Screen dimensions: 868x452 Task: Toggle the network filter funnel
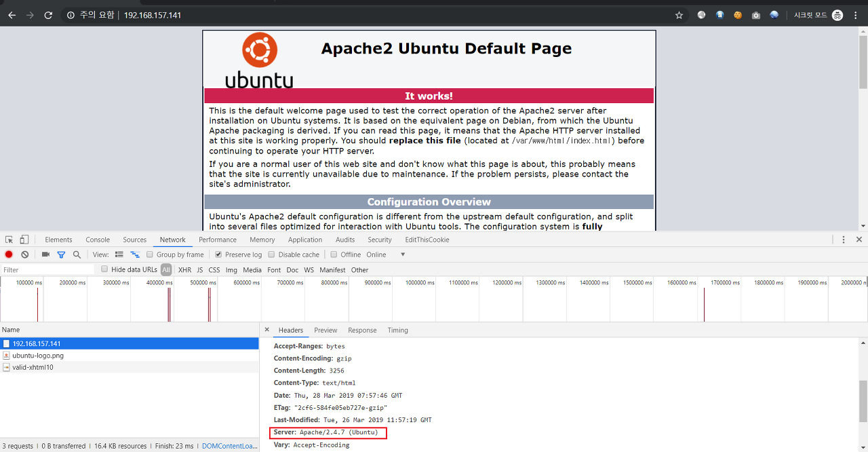tap(61, 255)
